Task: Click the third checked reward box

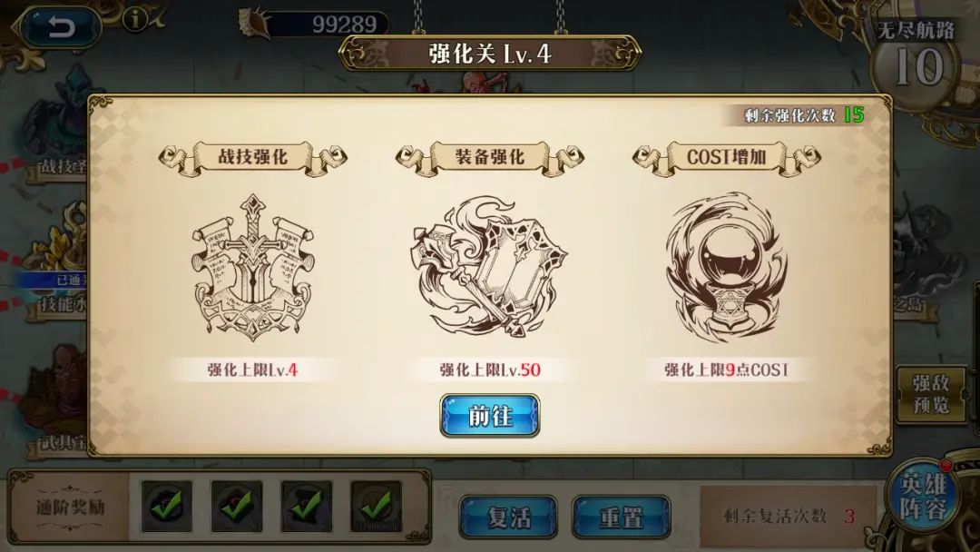Action: [307, 507]
